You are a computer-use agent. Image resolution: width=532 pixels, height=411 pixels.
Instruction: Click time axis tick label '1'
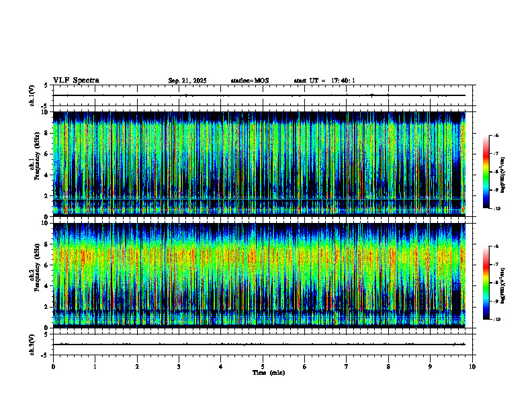tap(95, 367)
